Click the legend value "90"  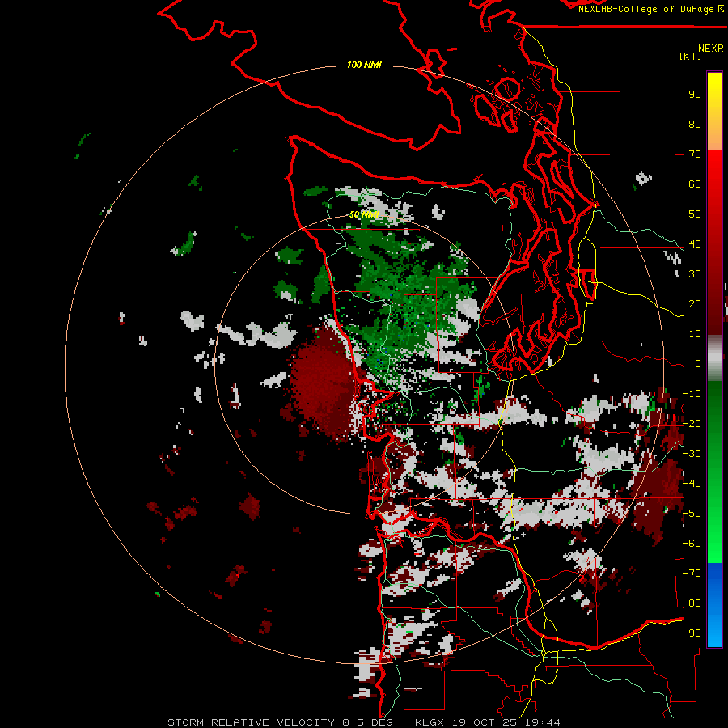click(695, 95)
